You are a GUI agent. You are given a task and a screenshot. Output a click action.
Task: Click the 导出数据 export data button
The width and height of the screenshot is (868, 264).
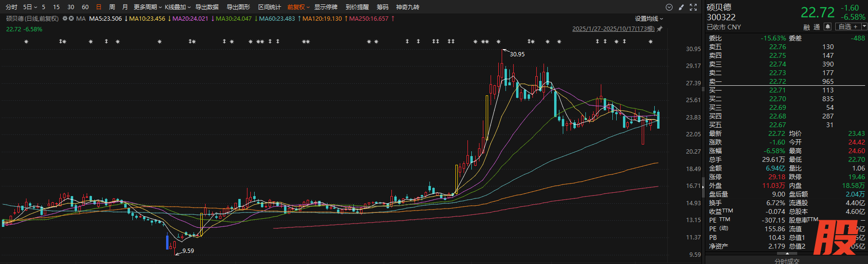tap(207, 7)
